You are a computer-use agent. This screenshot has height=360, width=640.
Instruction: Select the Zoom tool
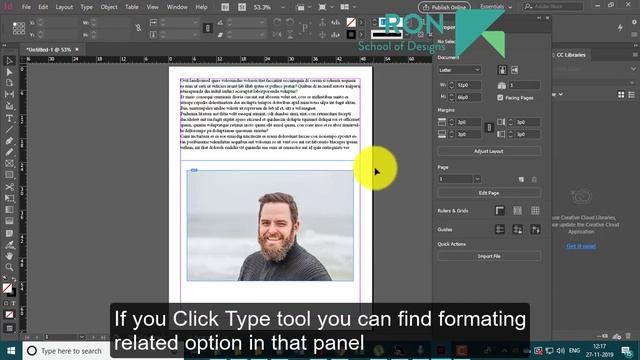[9, 267]
